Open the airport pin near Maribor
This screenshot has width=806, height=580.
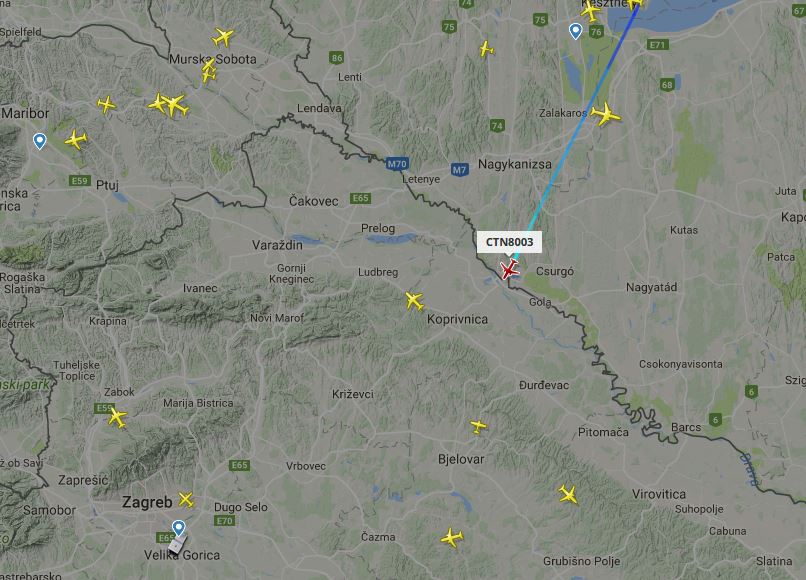coord(40,141)
